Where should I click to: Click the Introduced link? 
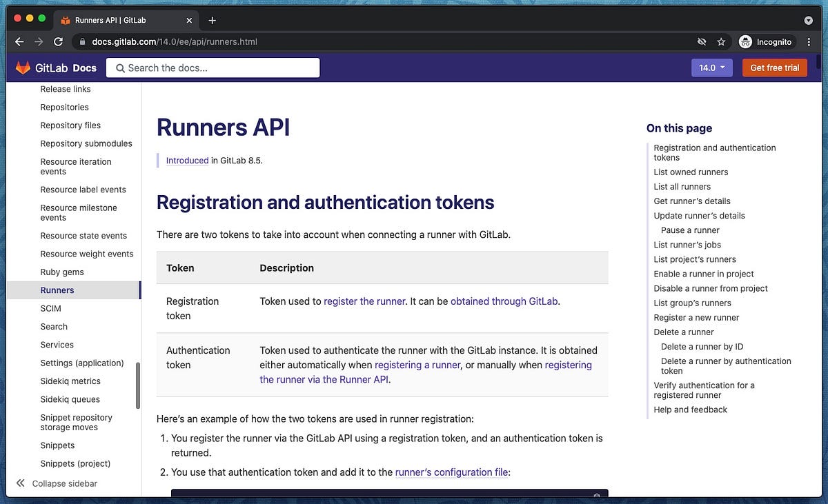(187, 161)
